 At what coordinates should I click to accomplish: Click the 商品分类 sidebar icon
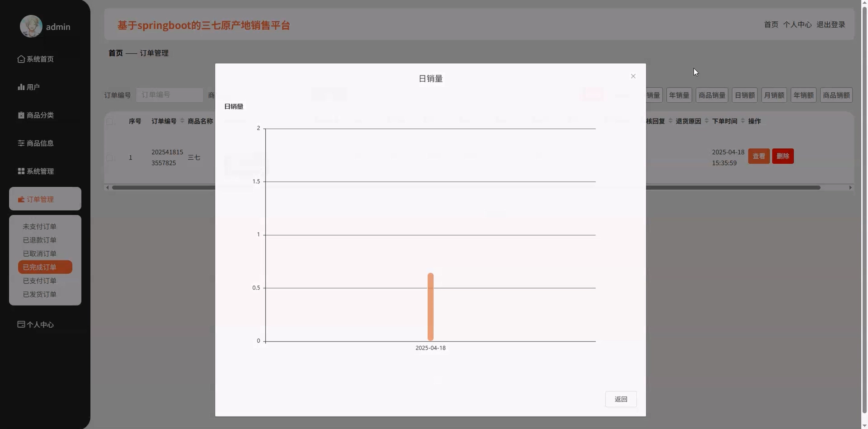21,115
